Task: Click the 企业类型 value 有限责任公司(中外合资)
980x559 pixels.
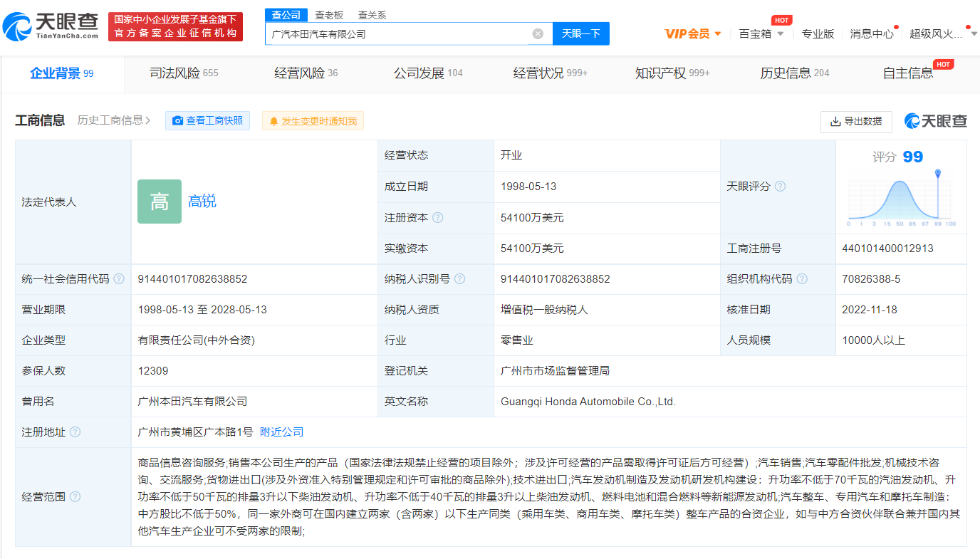Action: pos(196,340)
